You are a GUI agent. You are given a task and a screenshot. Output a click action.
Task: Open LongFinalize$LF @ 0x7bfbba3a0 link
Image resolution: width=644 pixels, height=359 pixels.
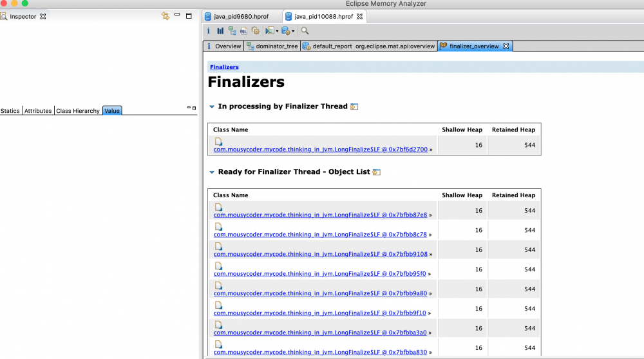(x=320, y=333)
